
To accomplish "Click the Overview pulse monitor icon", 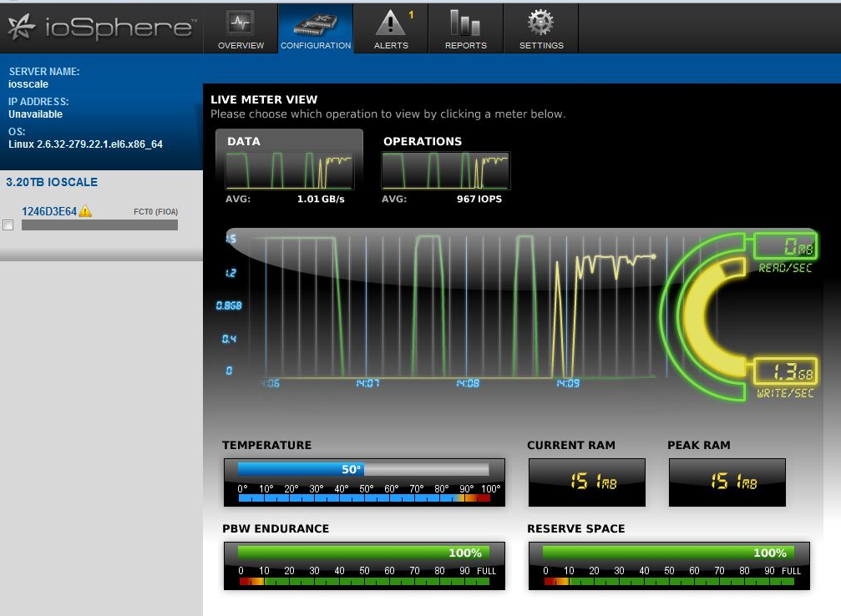I will (241, 23).
